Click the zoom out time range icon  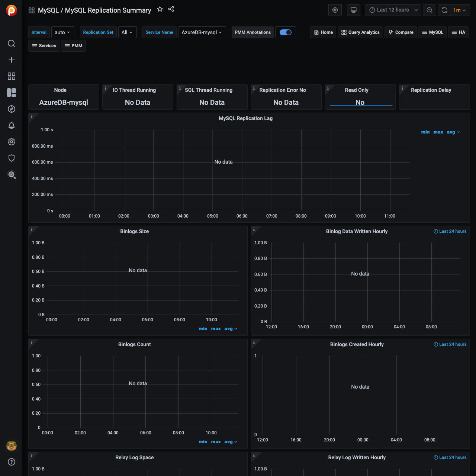[430, 10]
